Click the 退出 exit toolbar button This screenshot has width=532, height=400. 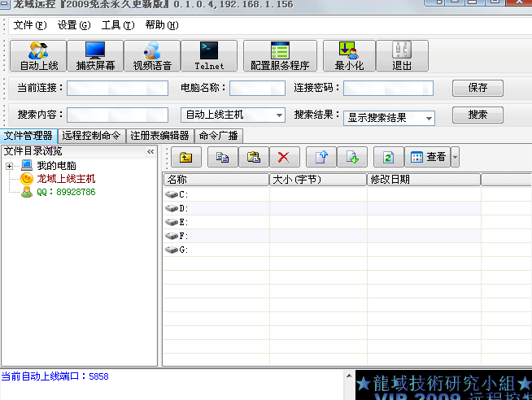(x=402, y=56)
